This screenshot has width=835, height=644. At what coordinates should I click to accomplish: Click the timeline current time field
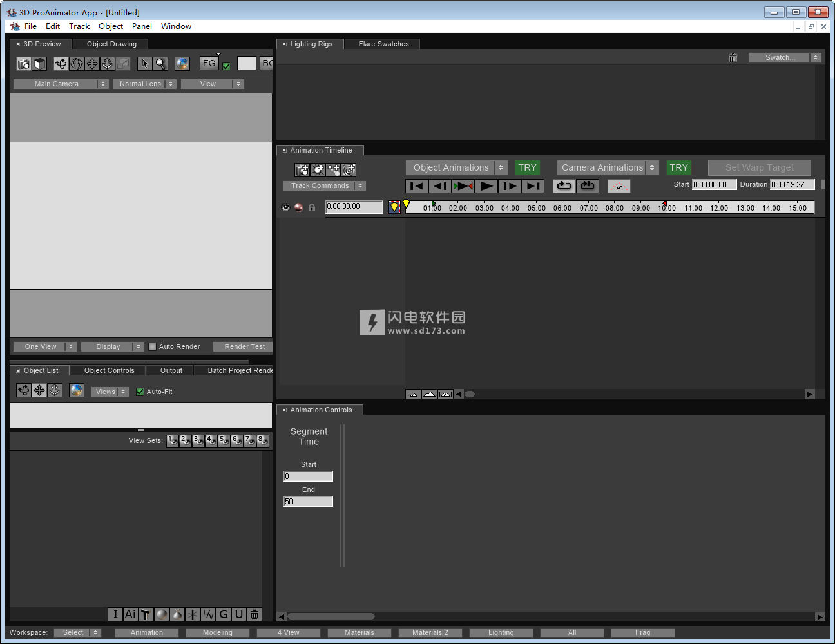pyautogui.click(x=354, y=207)
